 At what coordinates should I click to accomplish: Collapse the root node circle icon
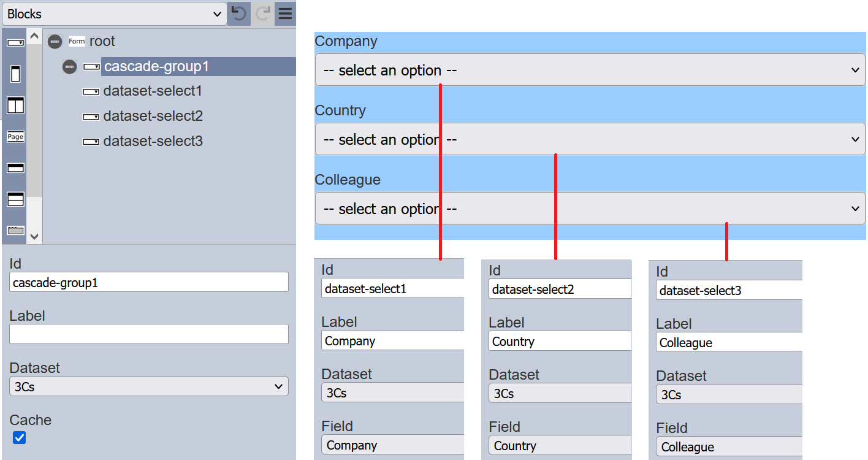55,42
